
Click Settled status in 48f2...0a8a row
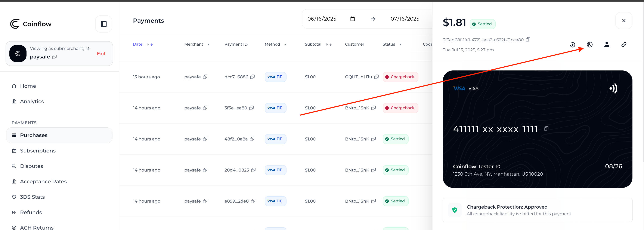point(395,139)
